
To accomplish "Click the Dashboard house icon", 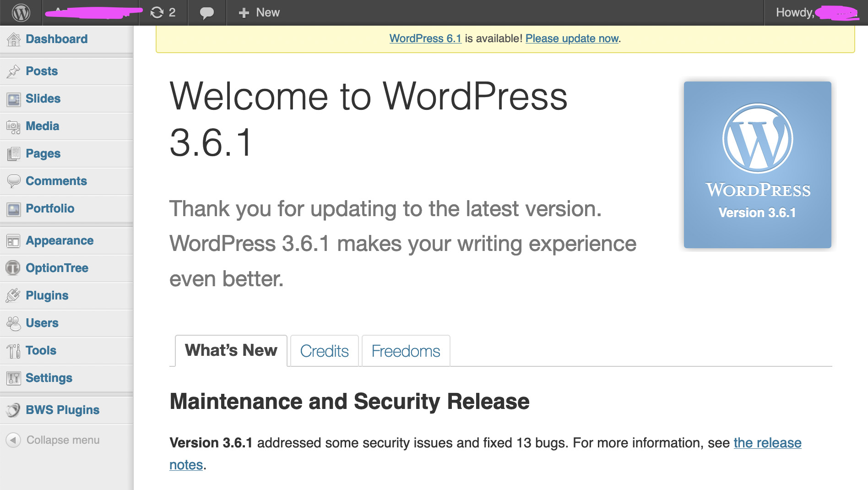I will tap(14, 39).
